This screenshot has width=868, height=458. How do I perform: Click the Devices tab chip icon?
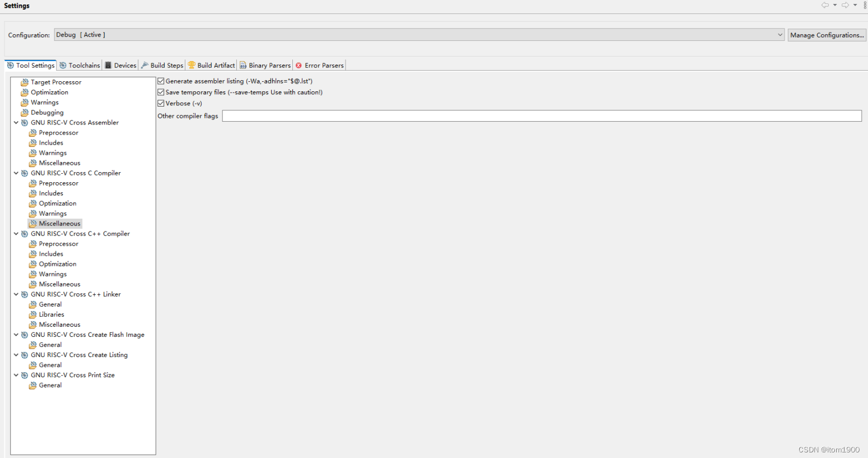[x=109, y=66]
